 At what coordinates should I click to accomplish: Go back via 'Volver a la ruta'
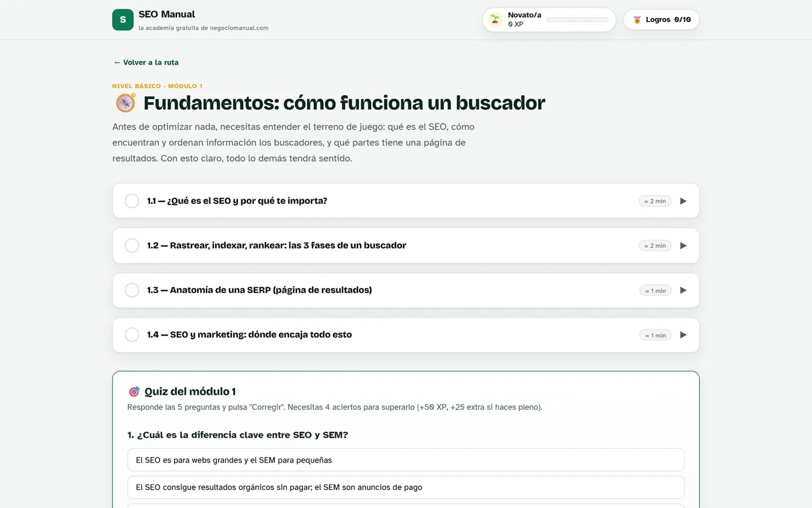146,62
